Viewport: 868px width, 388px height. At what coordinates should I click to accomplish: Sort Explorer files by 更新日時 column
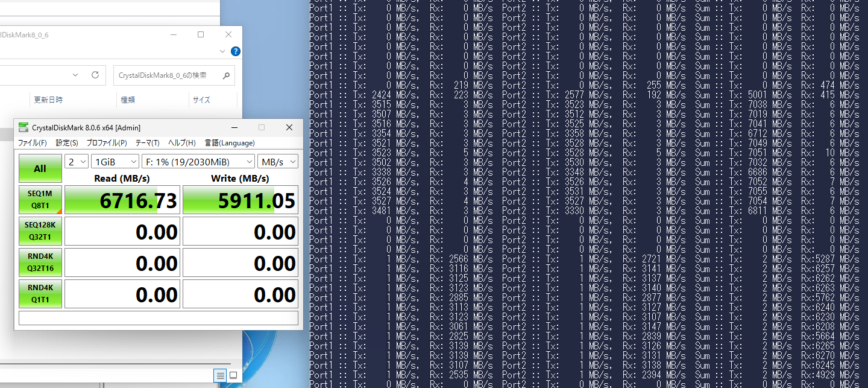coord(48,100)
